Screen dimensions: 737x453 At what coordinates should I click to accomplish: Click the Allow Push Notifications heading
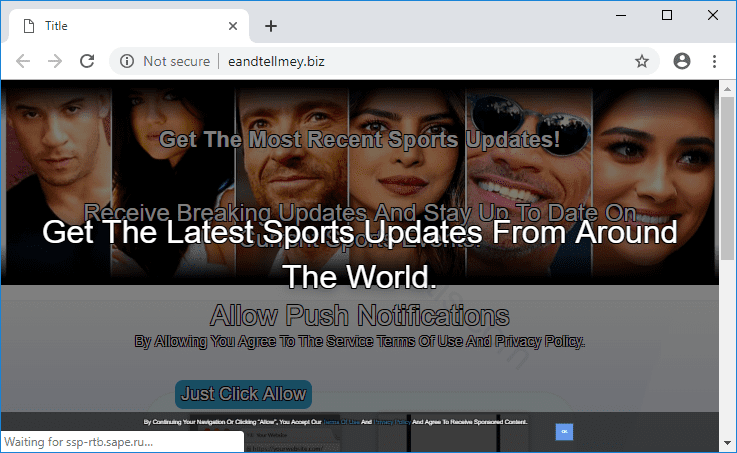pyautogui.click(x=359, y=316)
